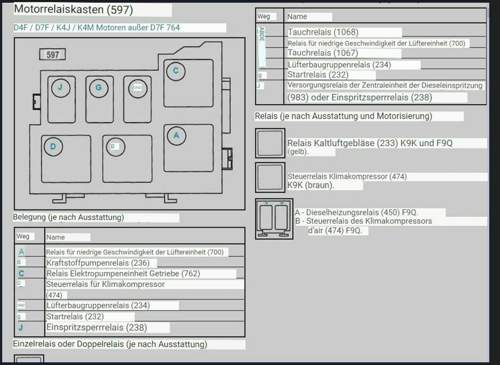
Task: Click the Lüfterbaugruppenrelais (234) row in the left table
Action: [x=130, y=305]
